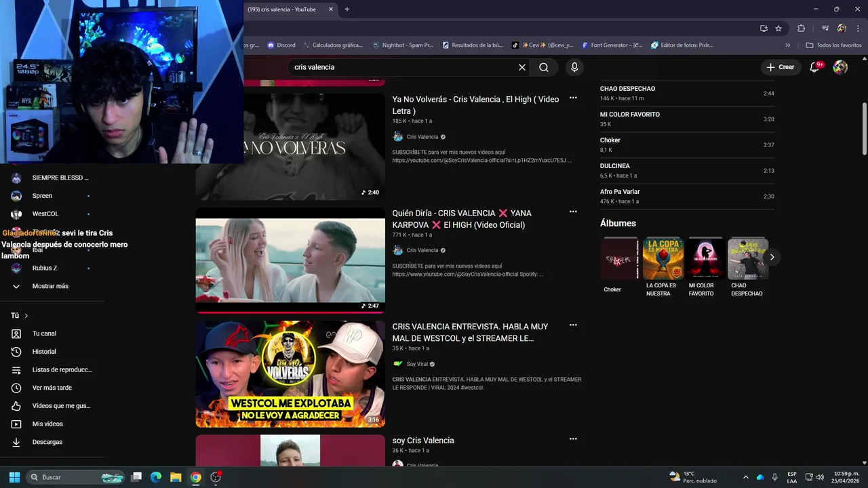
Task: Click the Crear button
Action: 781,67
